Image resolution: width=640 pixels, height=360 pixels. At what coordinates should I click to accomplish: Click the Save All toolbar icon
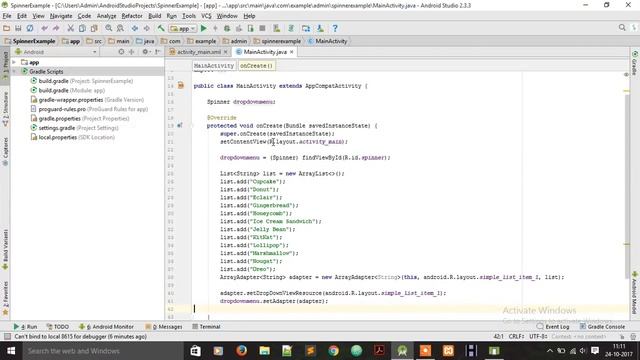[x=18, y=28]
